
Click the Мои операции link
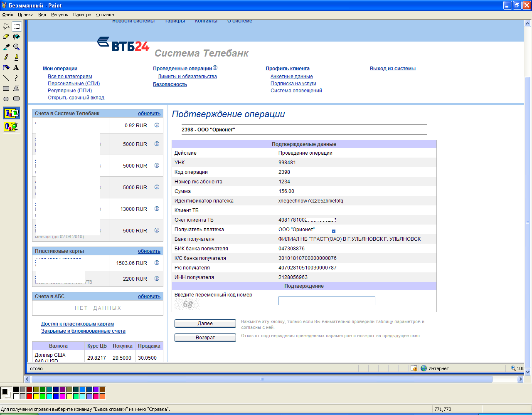[x=60, y=69]
